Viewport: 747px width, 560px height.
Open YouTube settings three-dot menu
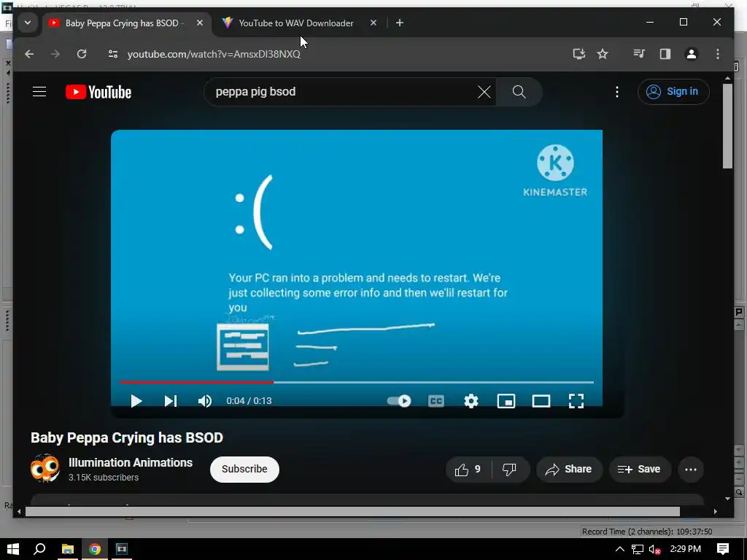[617, 92]
